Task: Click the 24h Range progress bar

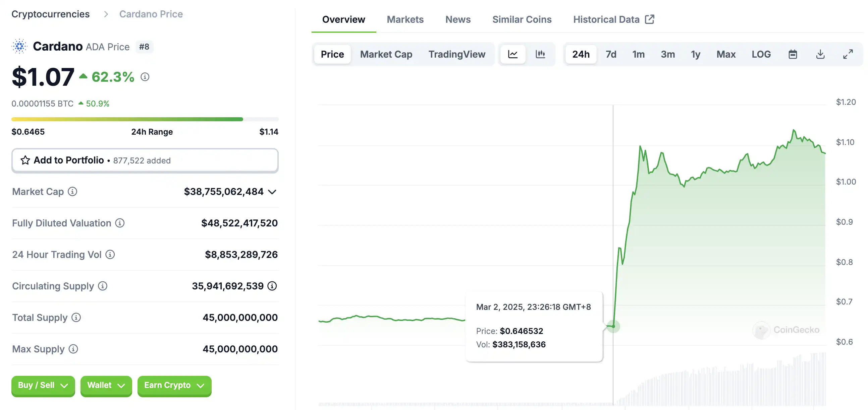Action: coord(145,119)
